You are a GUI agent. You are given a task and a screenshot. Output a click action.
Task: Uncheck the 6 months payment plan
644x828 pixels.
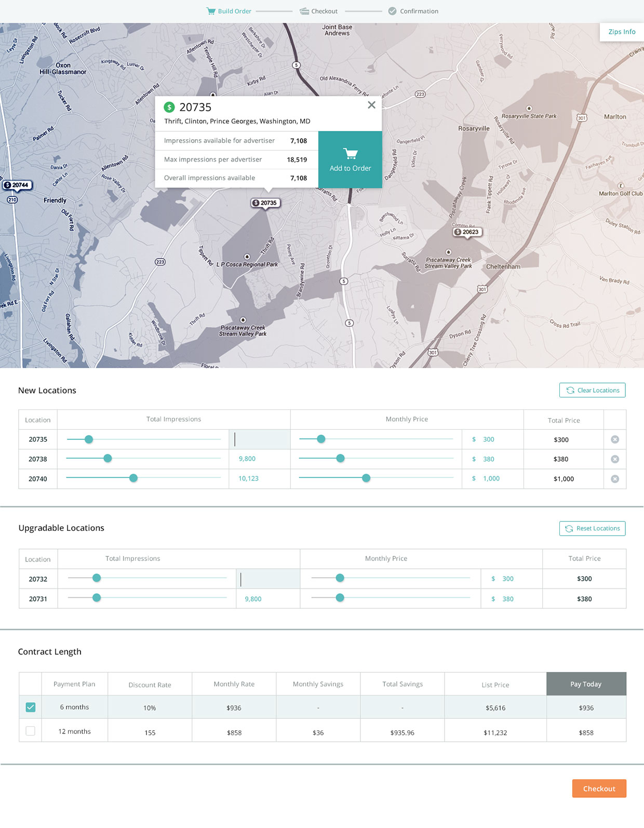pyautogui.click(x=31, y=707)
